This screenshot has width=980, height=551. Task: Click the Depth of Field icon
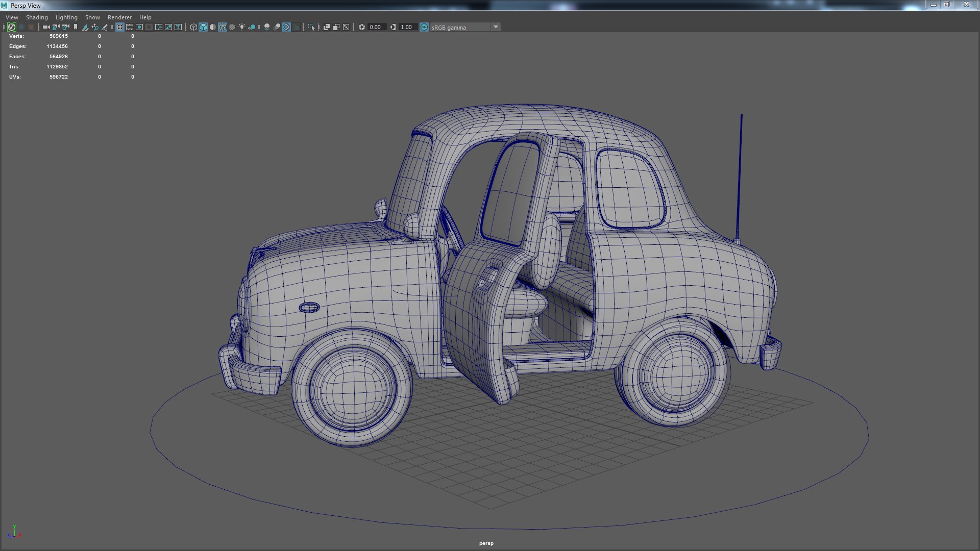click(296, 27)
